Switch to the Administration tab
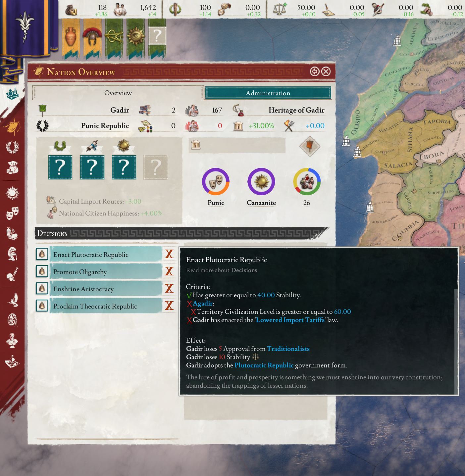 [x=268, y=93]
